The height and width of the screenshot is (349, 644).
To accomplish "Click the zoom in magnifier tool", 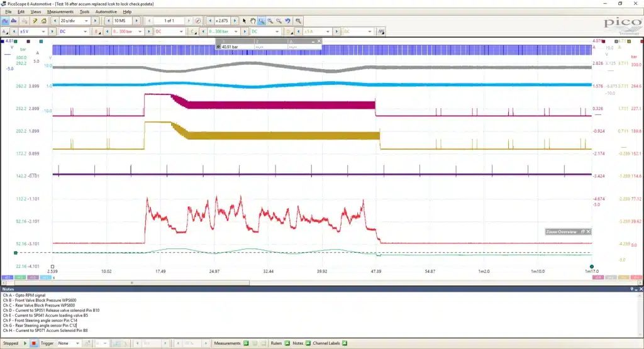I will pos(270,21).
